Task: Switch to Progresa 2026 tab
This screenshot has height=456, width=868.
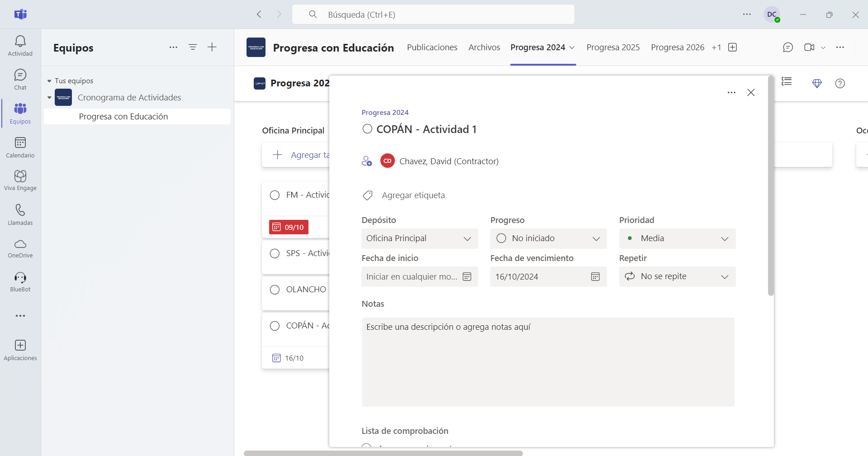Action: click(678, 47)
